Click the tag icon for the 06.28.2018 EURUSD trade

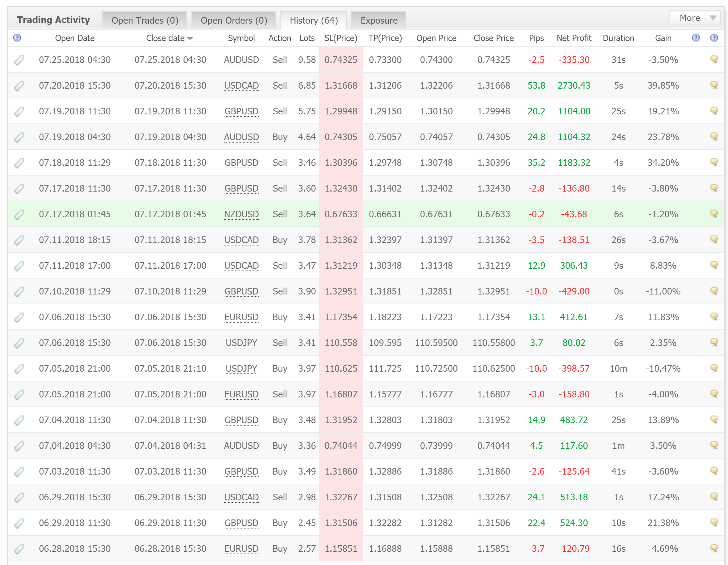pos(19,549)
